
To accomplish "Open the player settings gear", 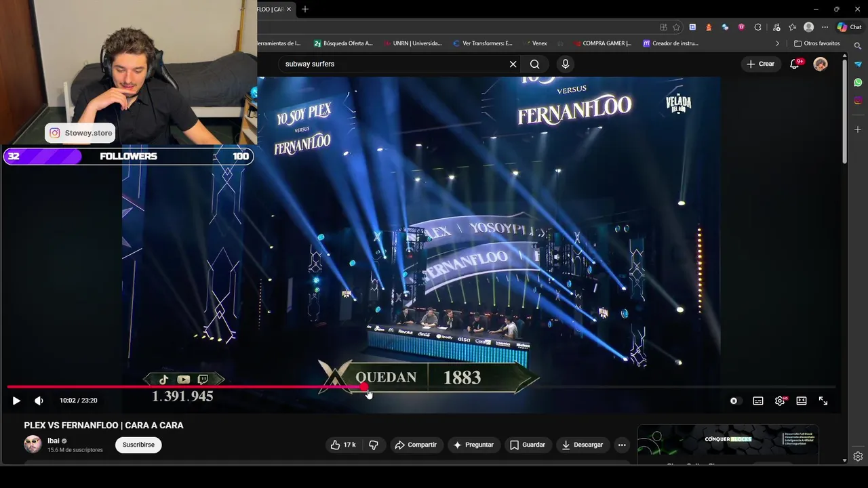I will coord(780,401).
